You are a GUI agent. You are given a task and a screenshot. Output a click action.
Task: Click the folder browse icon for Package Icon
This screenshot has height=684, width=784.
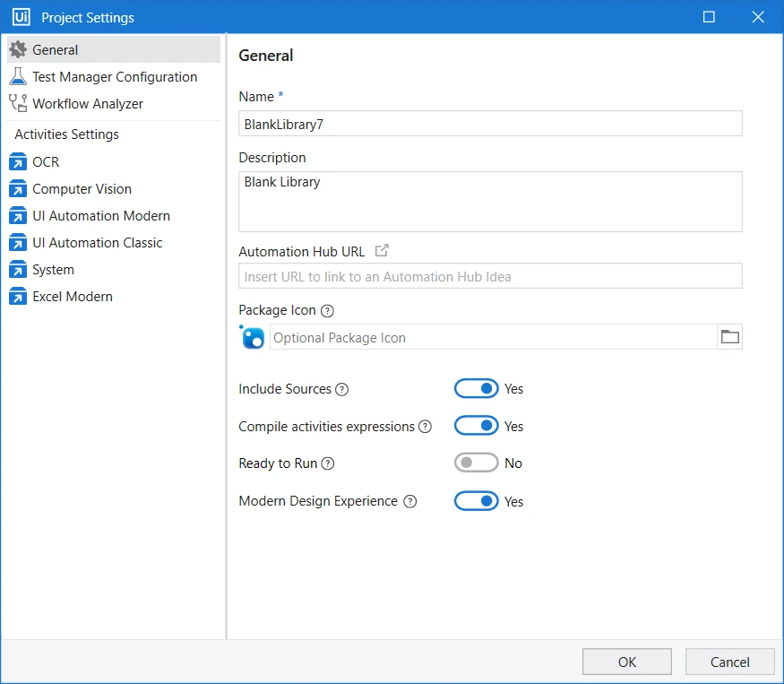tap(729, 337)
